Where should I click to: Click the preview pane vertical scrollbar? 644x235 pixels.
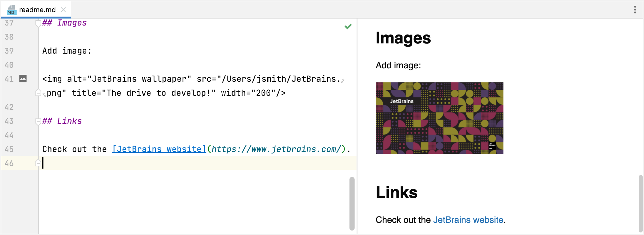pyautogui.click(x=640, y=203)
